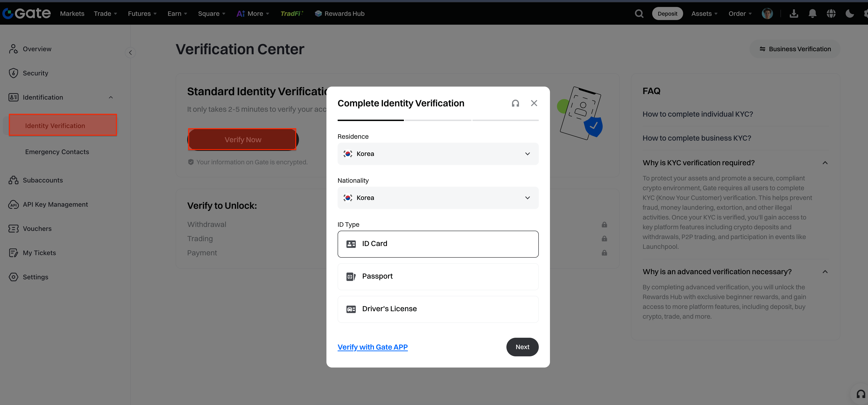Open the search magnifier icon

pos(639,13)
